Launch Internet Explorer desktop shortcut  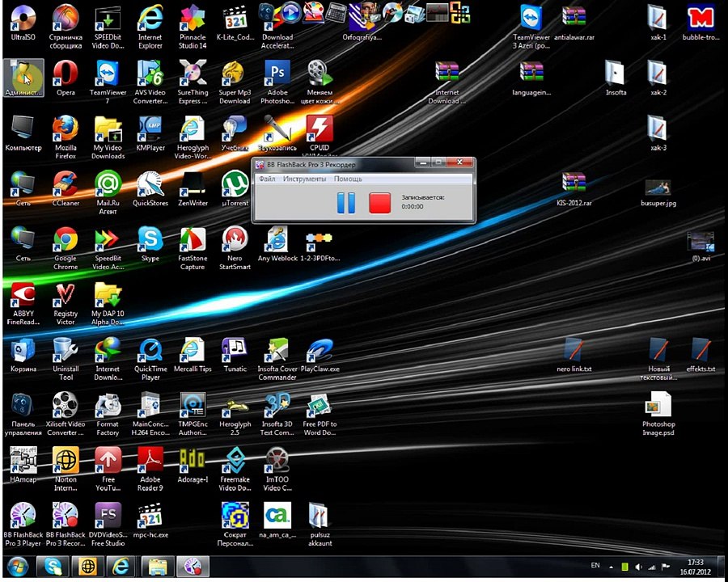coord(150,27)
